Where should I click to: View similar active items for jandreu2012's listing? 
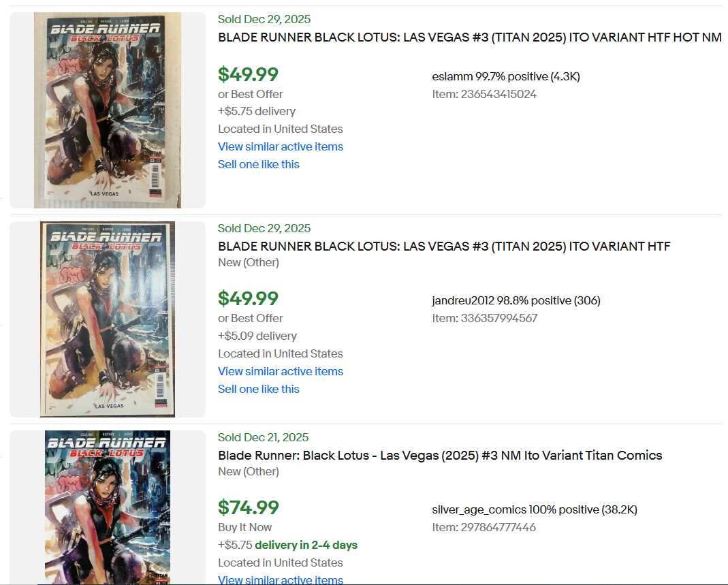tap(280, 371)
